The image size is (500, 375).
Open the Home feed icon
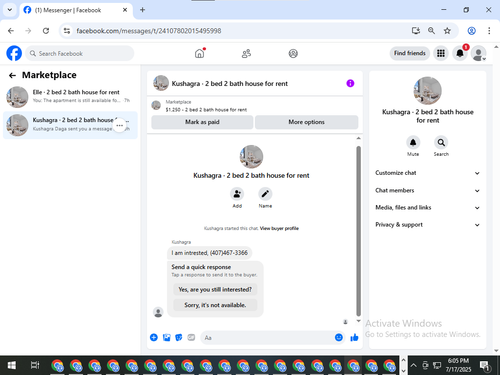200,53
